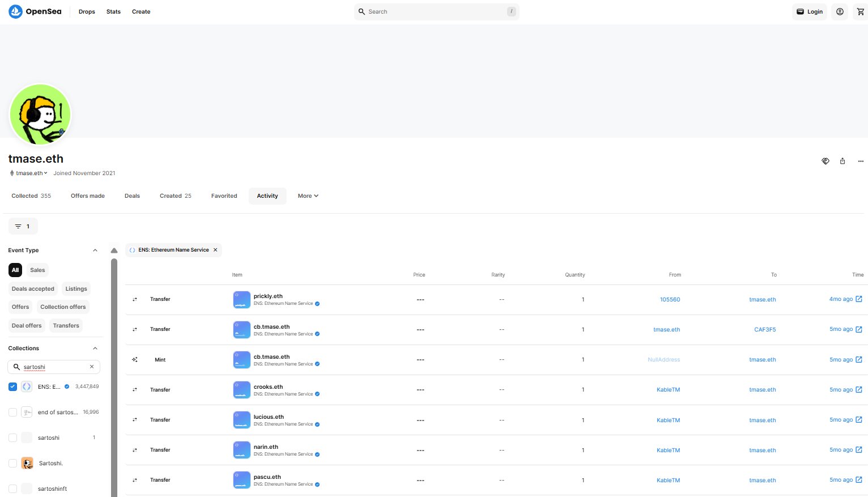Image resolution: width=868 pixels, height=497 pixels.
Task: Click the prickly.eth item thumbnail
Action: click(242, 299)
